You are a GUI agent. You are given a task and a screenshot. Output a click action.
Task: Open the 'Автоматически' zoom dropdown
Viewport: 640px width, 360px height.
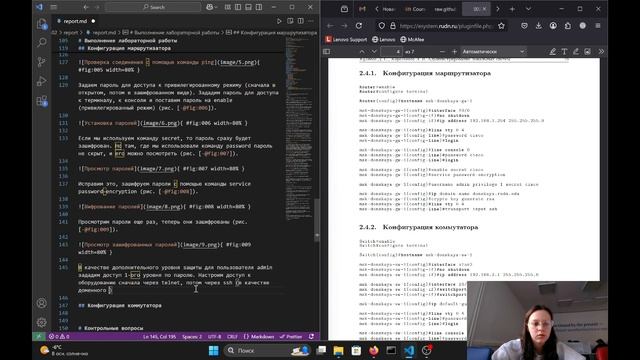493,52
